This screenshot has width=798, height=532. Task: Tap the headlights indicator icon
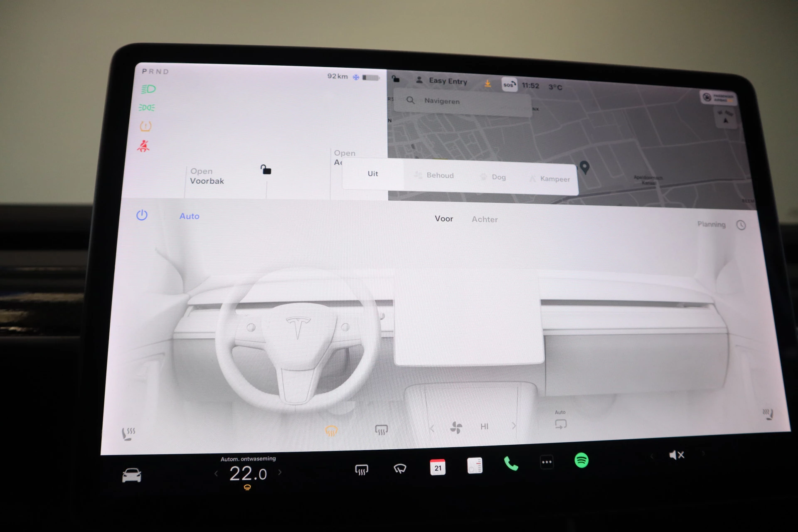pos(148,89)
